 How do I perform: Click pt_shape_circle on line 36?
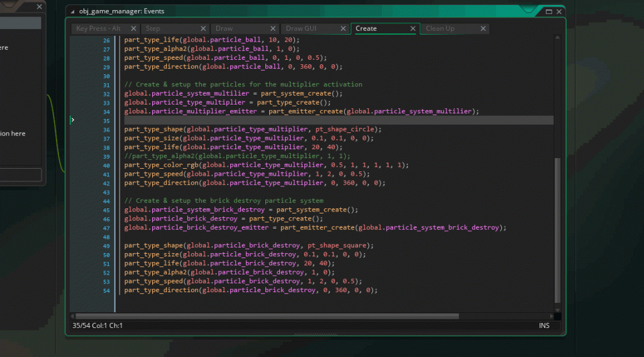point(345,129)
